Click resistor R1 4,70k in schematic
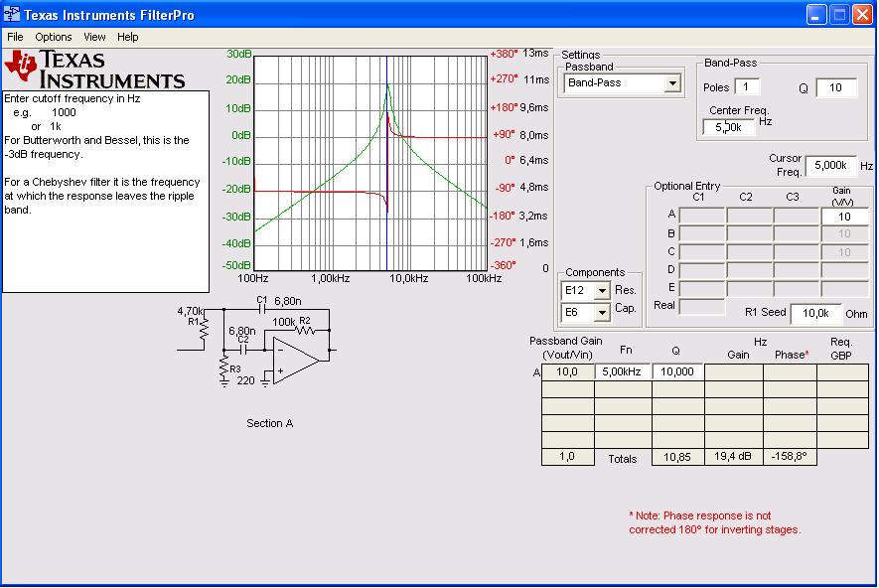Viewport: 879px width, 588px height. 204,329
